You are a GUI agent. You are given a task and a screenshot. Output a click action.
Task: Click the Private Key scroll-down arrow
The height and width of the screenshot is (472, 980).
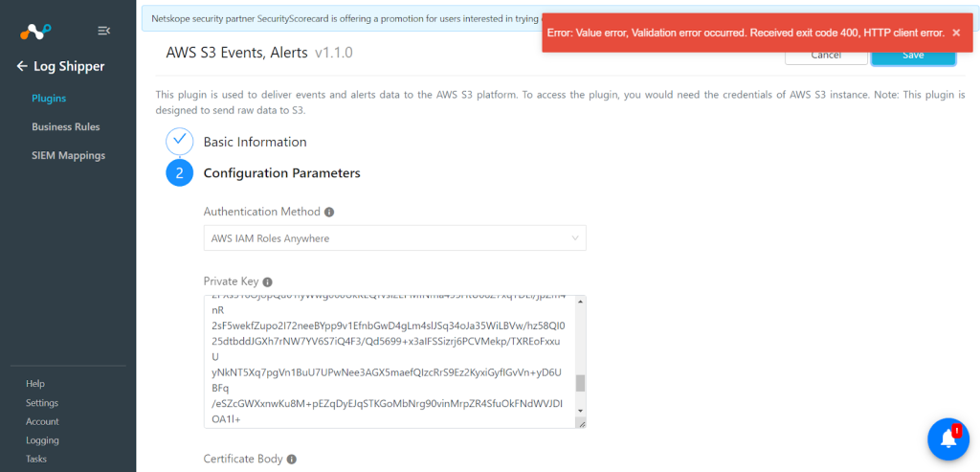(x=580, y=411)
